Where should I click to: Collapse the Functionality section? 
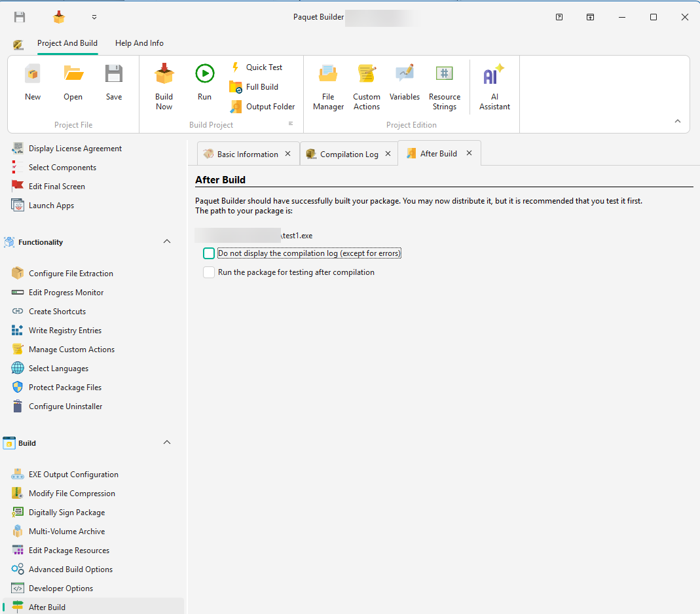coord(167,242)
